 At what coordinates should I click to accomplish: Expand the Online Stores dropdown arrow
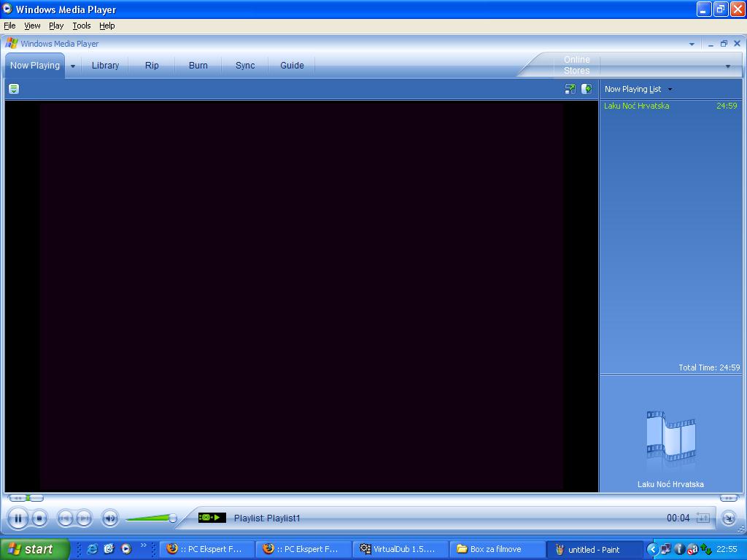pyautogui.click(x=727, y=66)
